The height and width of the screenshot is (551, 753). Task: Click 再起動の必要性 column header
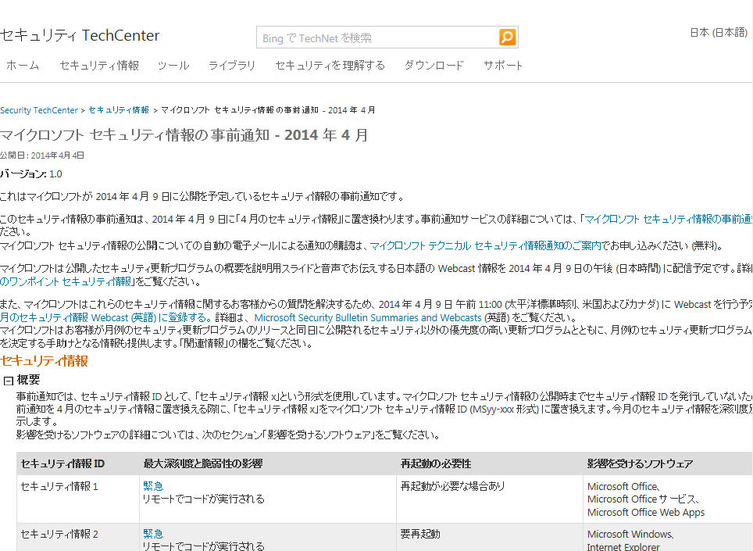436,464
